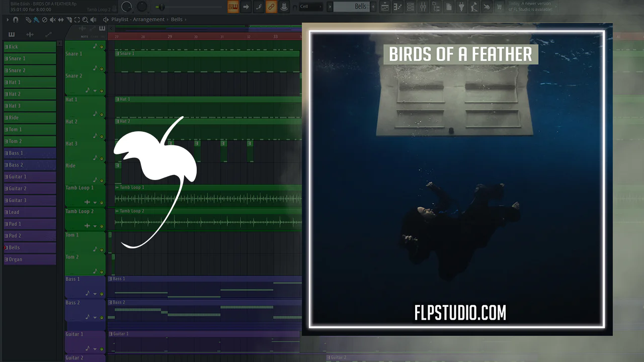Expand the Snare 2 track dropdown arrow
The image size is (644, 362).
coord(95,90)
